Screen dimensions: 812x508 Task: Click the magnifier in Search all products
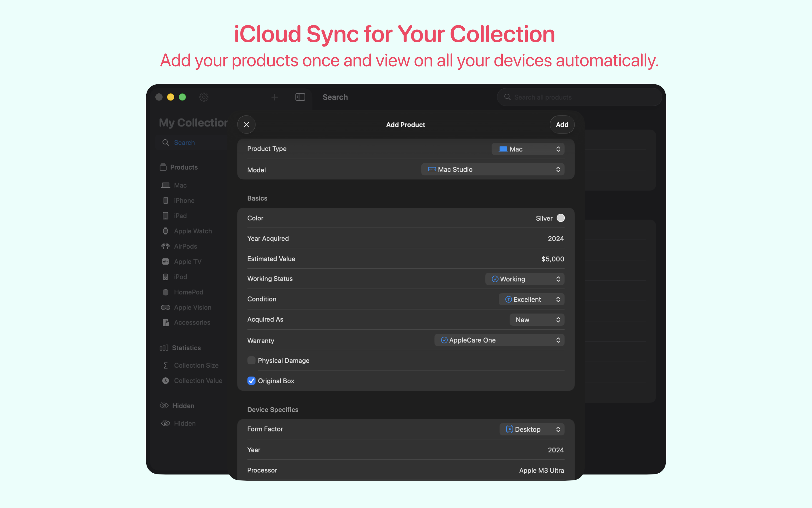click(x=507, y=97)
